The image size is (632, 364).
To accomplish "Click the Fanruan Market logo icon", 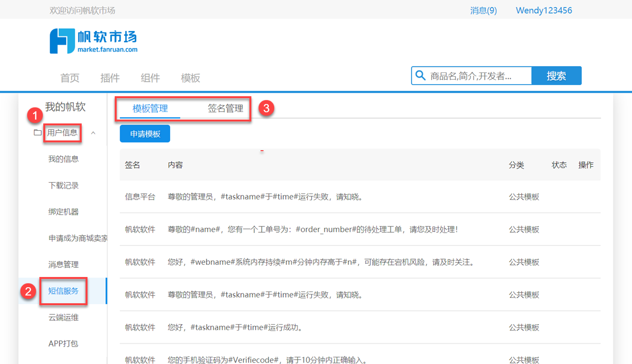I will coord(62,41).
